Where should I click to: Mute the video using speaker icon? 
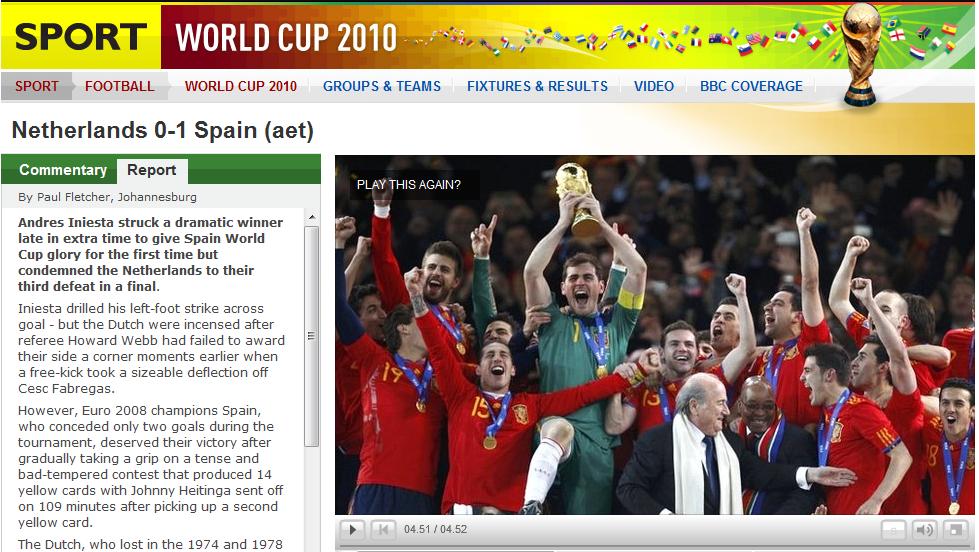(923, 530)
